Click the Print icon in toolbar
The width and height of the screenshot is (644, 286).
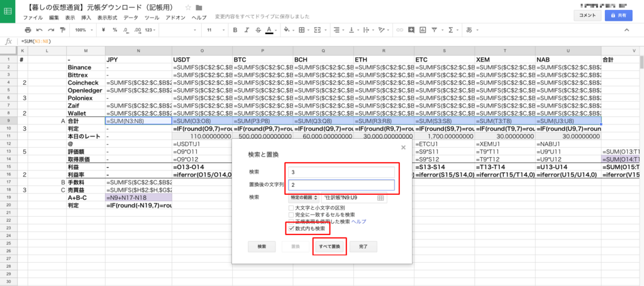point(28,30)
